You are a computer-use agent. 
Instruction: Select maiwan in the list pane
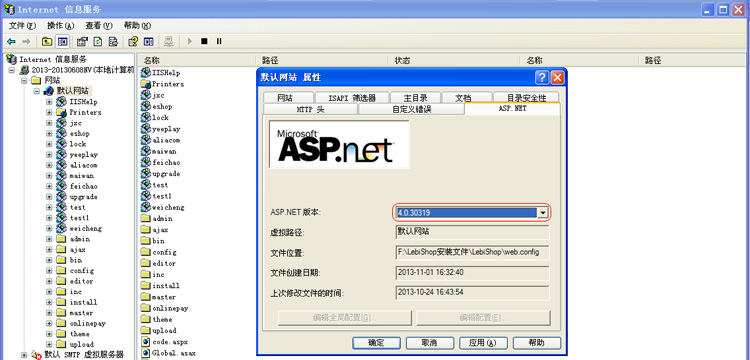(x=164, y=151)
